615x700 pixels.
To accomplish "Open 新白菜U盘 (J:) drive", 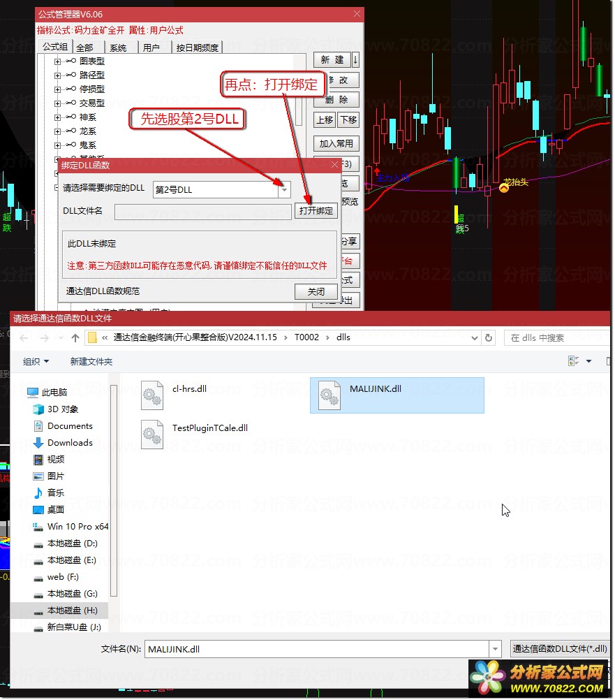I will tap(68, 627).
